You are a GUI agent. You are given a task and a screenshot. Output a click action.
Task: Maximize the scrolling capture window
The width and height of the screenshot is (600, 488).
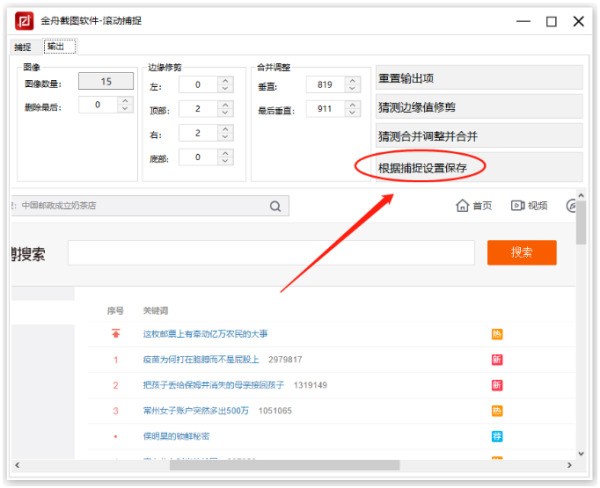pos(551,21)
